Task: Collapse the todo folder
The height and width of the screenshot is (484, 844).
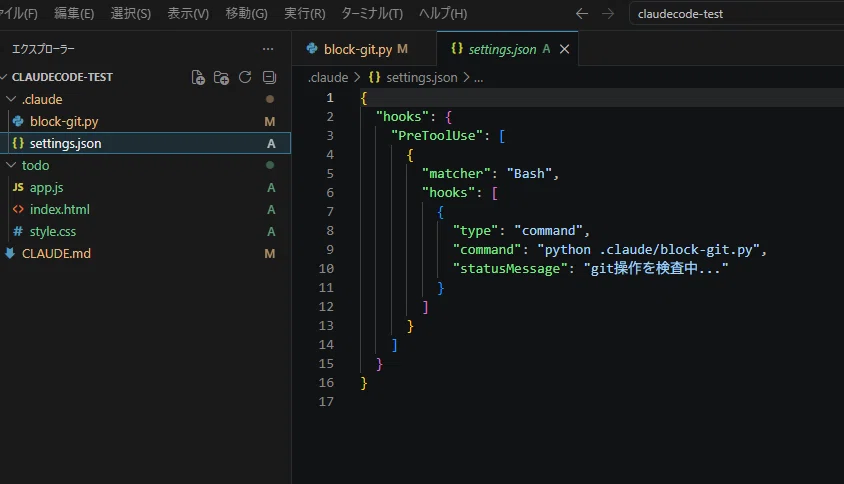Action: pyautogui.click(x=11, y=165)
